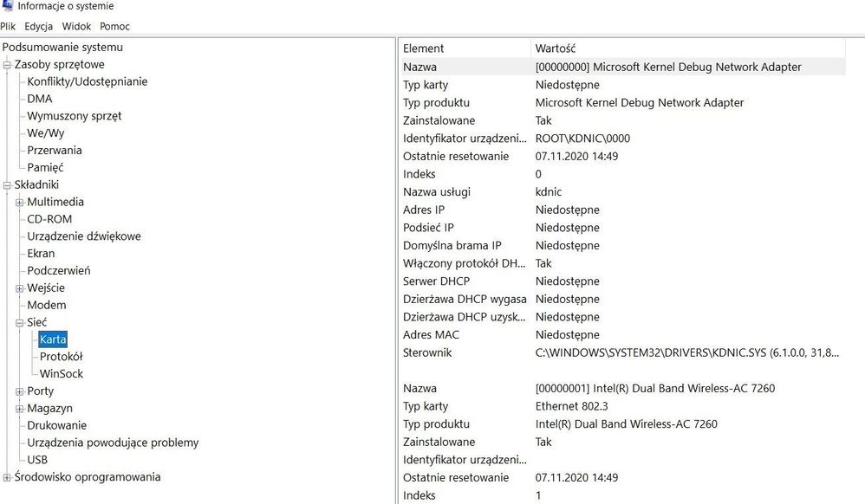
Task: Click the Podsieć IP row
Action: [x=623, y=227]
